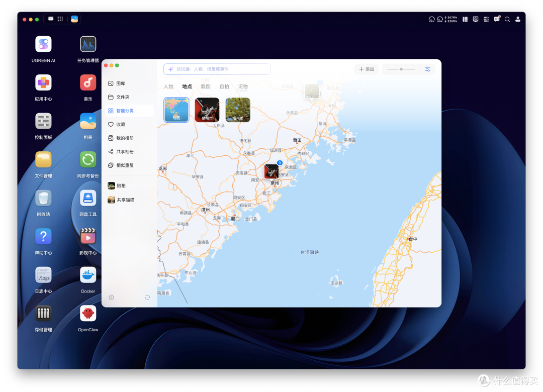Click the refresh icon at sidebar bottom
The image size is (543, 392).
pyautogui.click(x=147, y=298)
